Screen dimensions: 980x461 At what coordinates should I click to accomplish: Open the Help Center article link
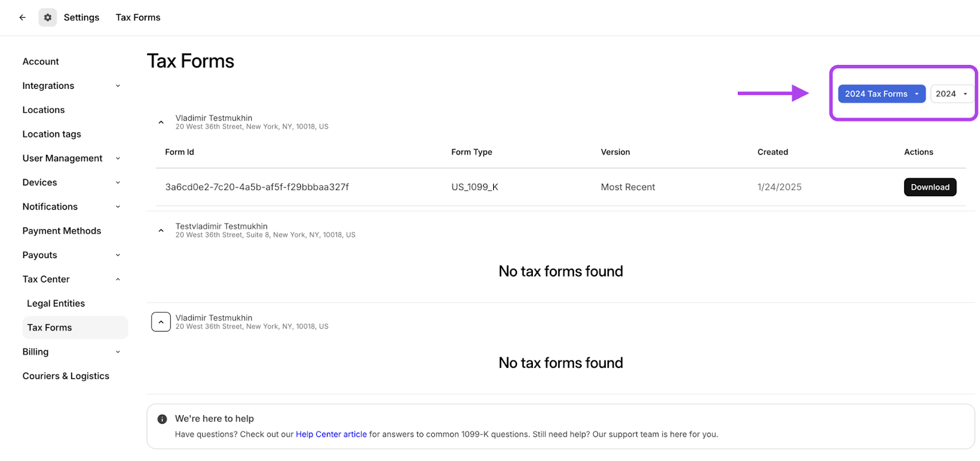pos(331,435)
